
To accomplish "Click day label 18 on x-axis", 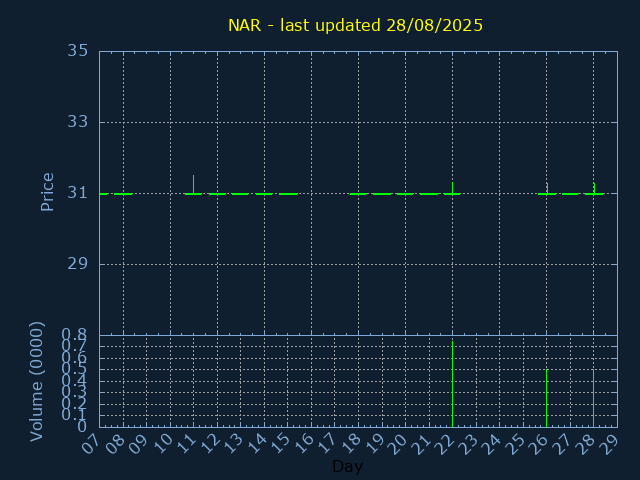I will point(350,444).
